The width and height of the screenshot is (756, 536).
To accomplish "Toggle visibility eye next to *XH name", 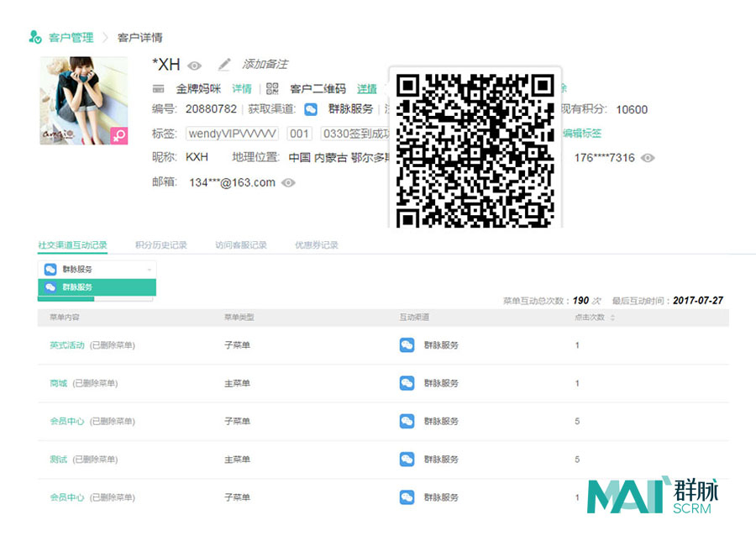I will [194, 66].
